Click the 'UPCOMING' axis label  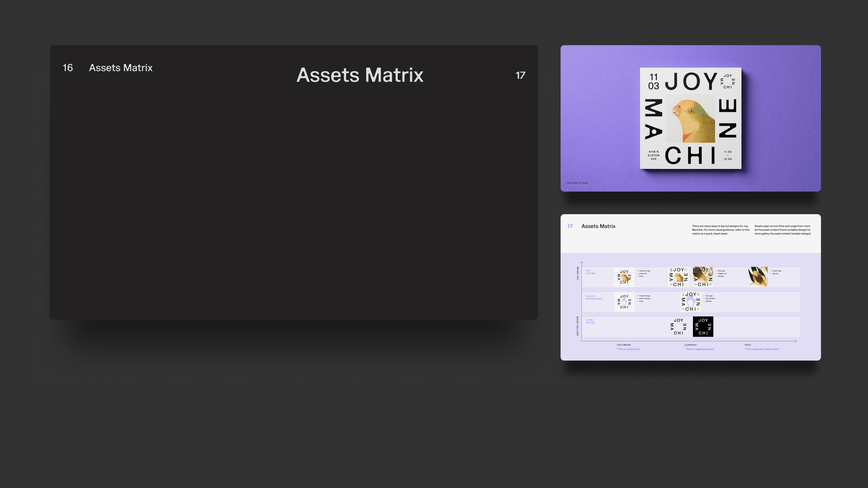[624, 345]
